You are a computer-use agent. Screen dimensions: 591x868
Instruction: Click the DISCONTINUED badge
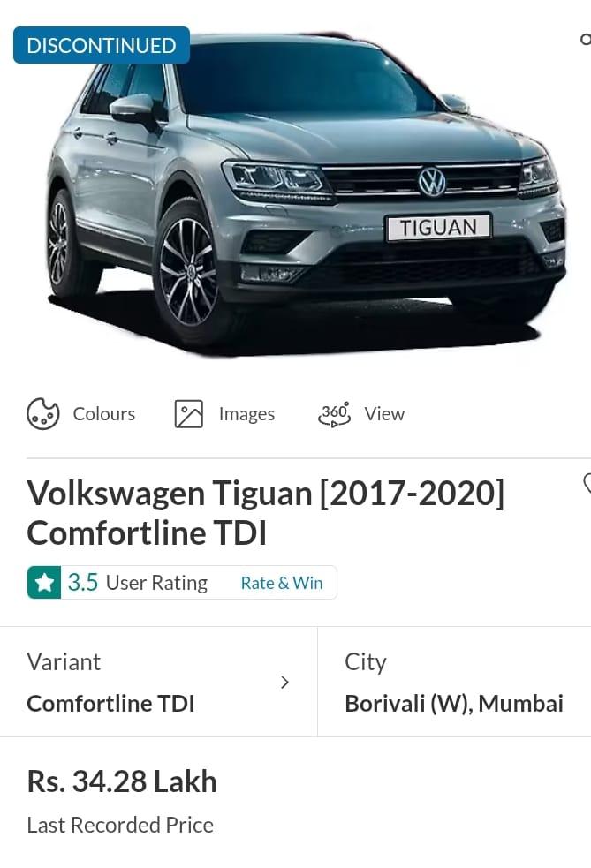click(x=102, y=45)
